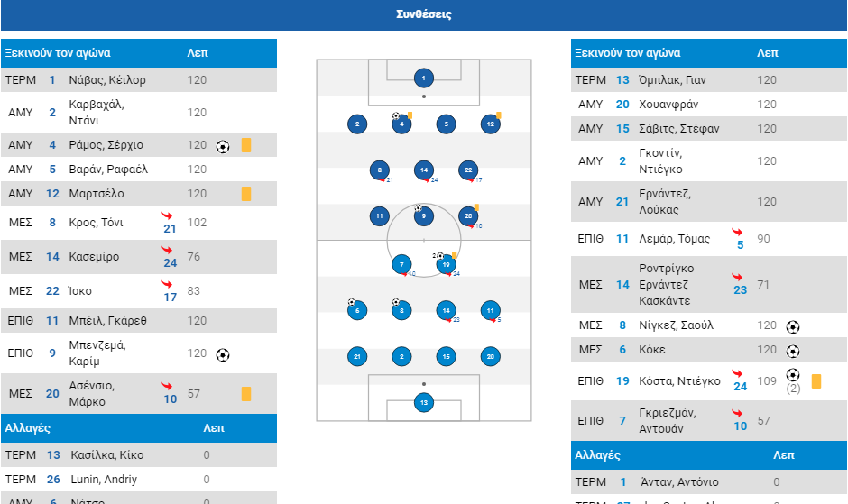Click player marker 19 on the pitch diagram
This screenshot has width=848, height=504.
(446, 264)
